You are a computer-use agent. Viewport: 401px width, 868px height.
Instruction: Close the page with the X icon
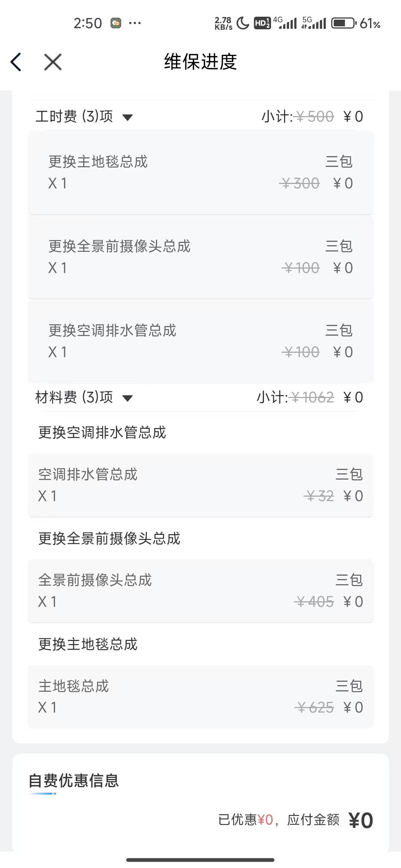click(x=53, y=62)
